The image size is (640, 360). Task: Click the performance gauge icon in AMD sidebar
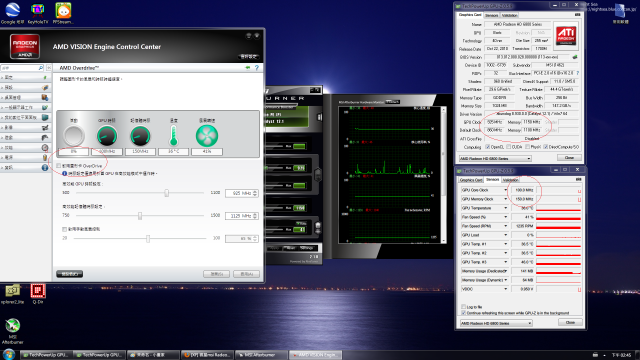(x=45, y=147)
